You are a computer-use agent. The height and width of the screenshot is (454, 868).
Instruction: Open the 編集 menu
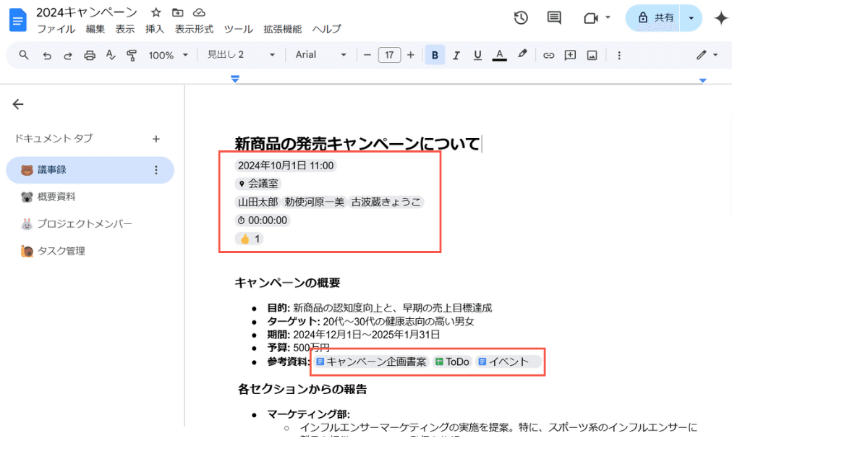[95, 29]
